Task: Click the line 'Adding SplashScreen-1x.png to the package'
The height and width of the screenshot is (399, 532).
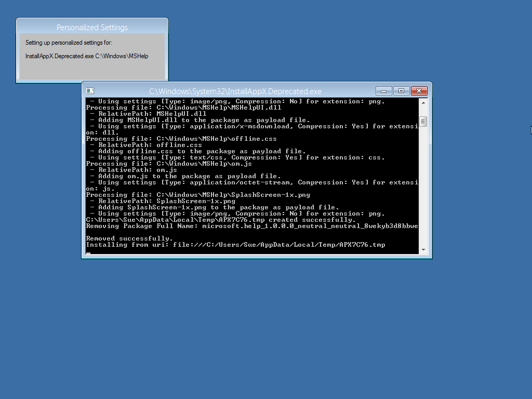Action: click(215, 207)
